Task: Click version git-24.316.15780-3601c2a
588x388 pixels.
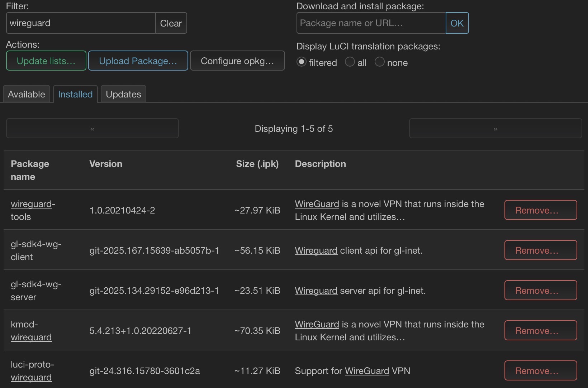Action: point(145,371)
